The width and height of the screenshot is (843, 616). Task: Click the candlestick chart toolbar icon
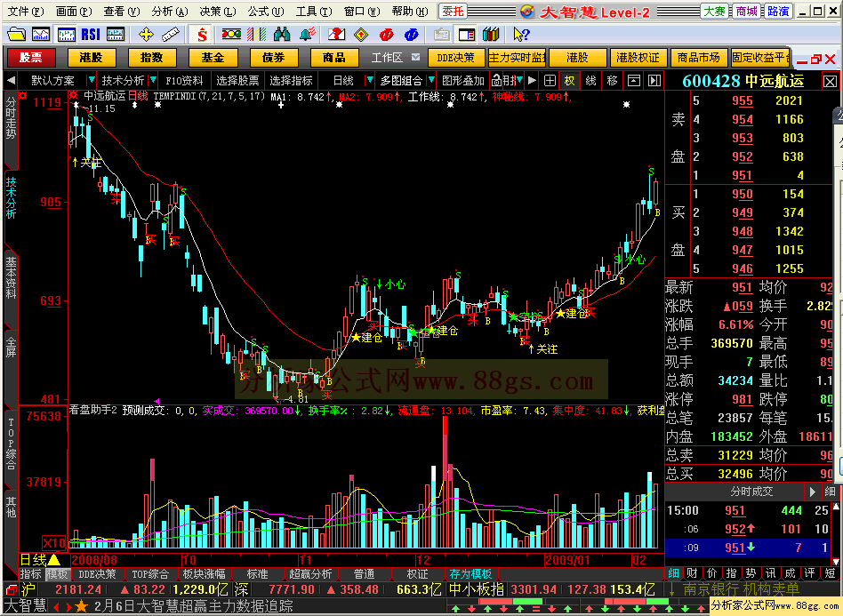(x=66, y=35)
